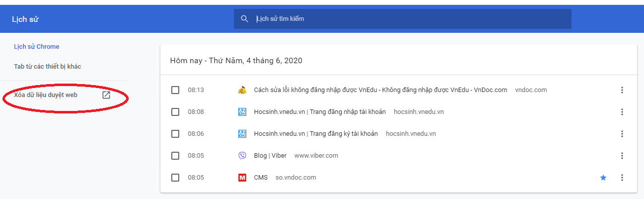Tick the checkbox for the 08:08 login page entry
644x199 pixels.
tap(175, 112)
